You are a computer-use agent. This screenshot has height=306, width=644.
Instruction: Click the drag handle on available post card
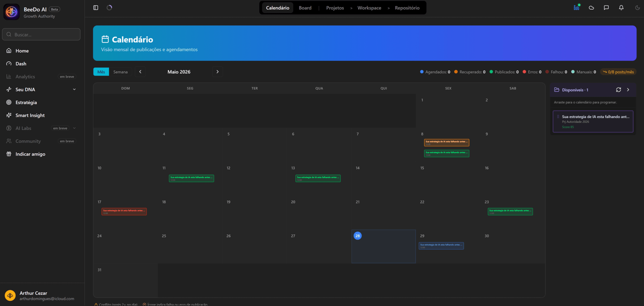[558, 116]
